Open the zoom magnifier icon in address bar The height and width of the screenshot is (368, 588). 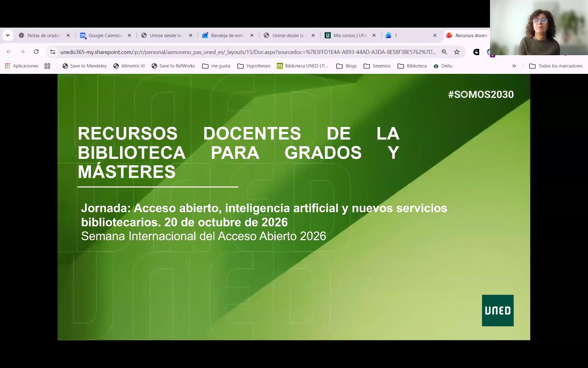444,52
